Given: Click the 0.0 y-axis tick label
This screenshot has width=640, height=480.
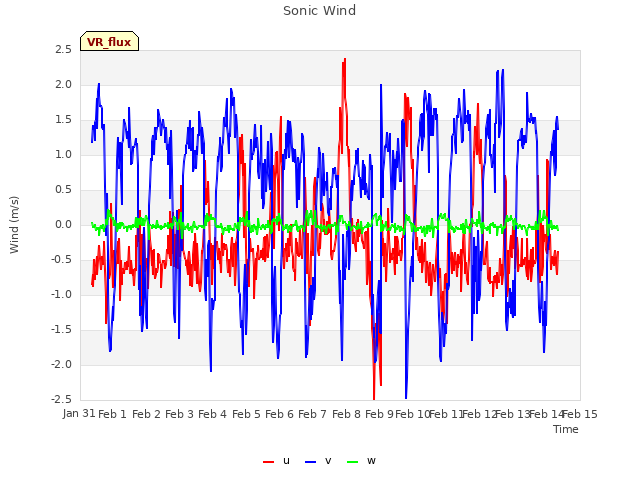Looking at the screenshot, I should [x=63, y=225].
